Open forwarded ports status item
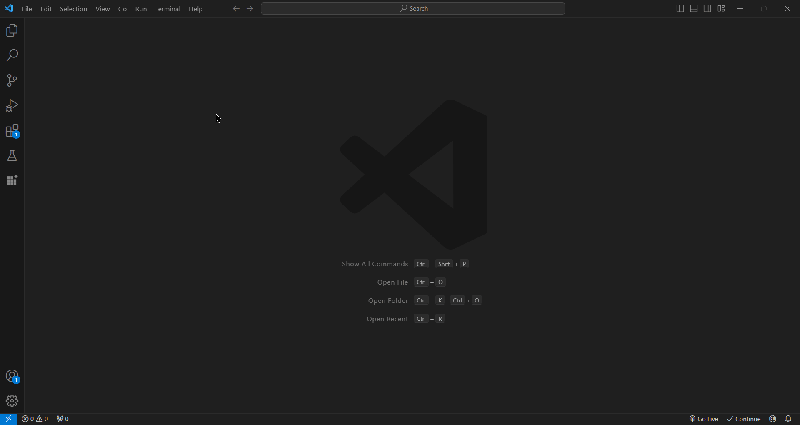The height and width of the screenshot is (425, 800). coord(63,419)
